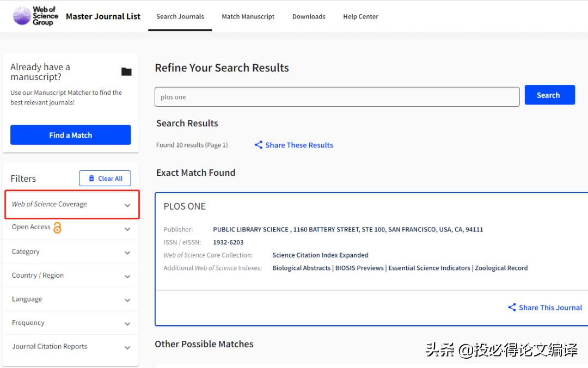Click the Web of Science Group logo
588x368 pixels.
pyautogui.click(x=35, y=16)
